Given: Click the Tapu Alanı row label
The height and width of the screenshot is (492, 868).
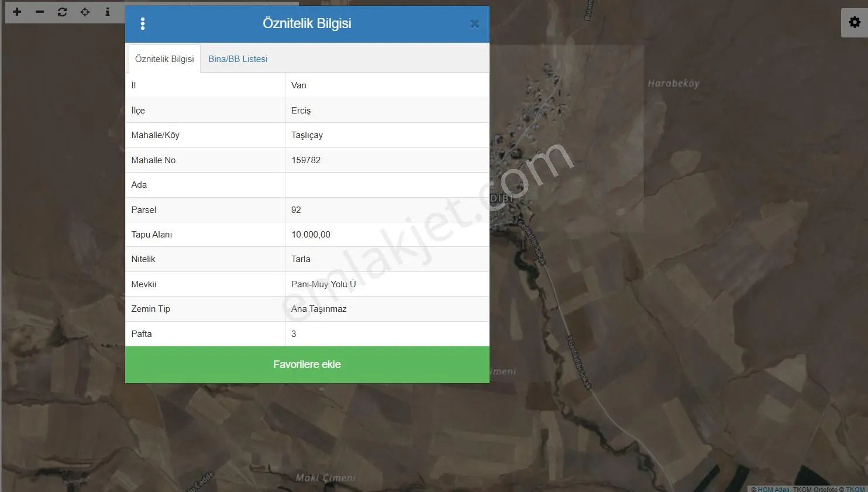Looking at the screenshot, I should [x=151, y=235].
